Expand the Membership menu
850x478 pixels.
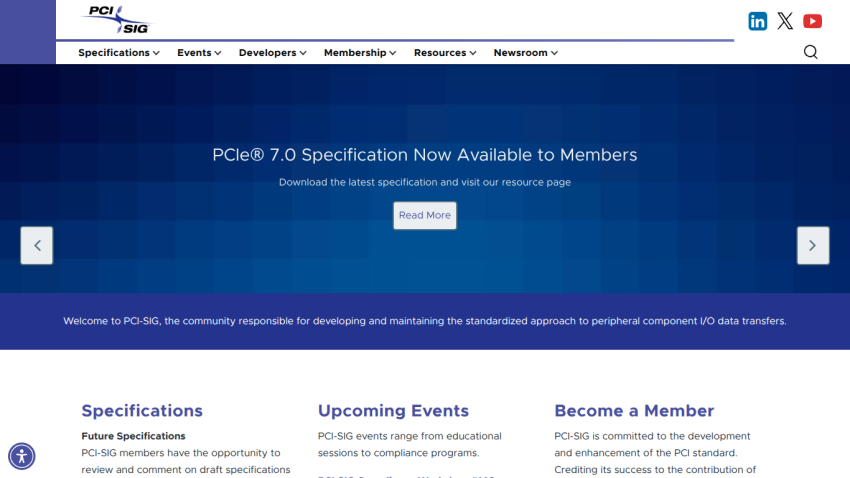click(x=360, y=53)
